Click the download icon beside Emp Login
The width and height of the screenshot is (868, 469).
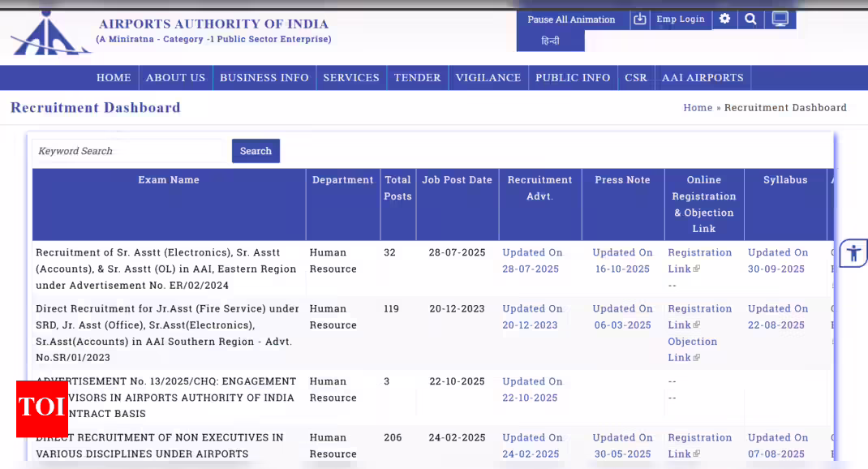(x=640, y=19)
